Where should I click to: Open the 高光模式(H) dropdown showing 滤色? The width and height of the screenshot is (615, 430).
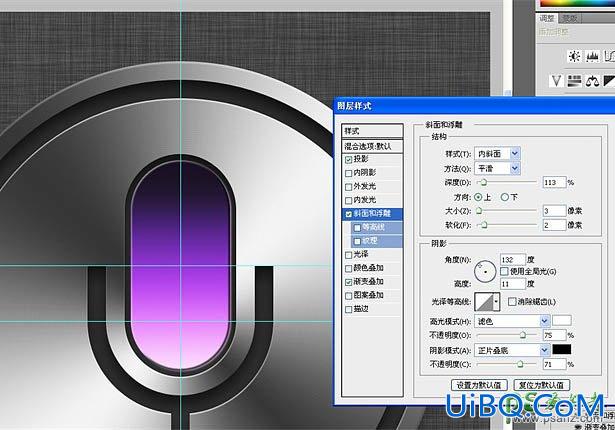(x=512, y=321)
